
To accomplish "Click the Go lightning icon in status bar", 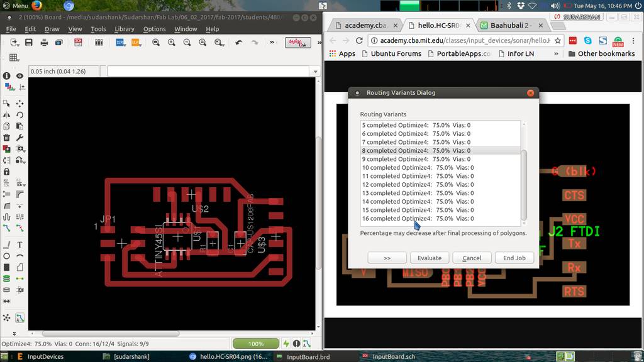I will (x=286, y=344).
